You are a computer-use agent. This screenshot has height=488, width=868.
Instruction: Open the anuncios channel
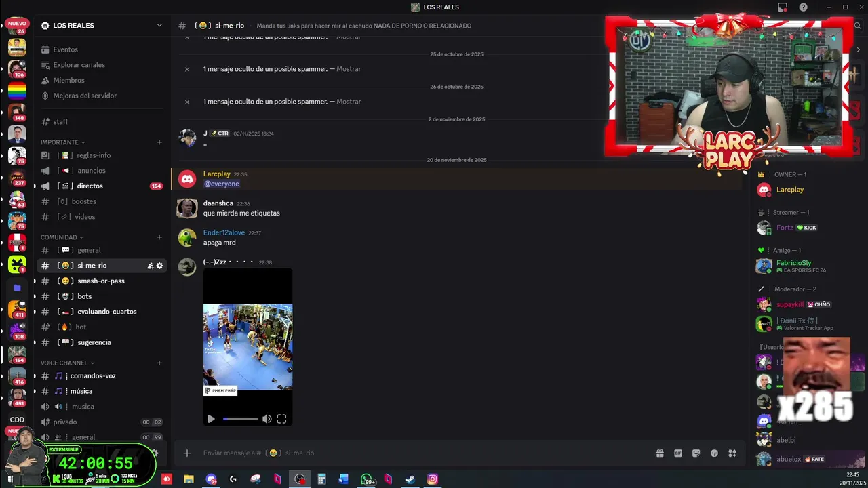[102, 171]
